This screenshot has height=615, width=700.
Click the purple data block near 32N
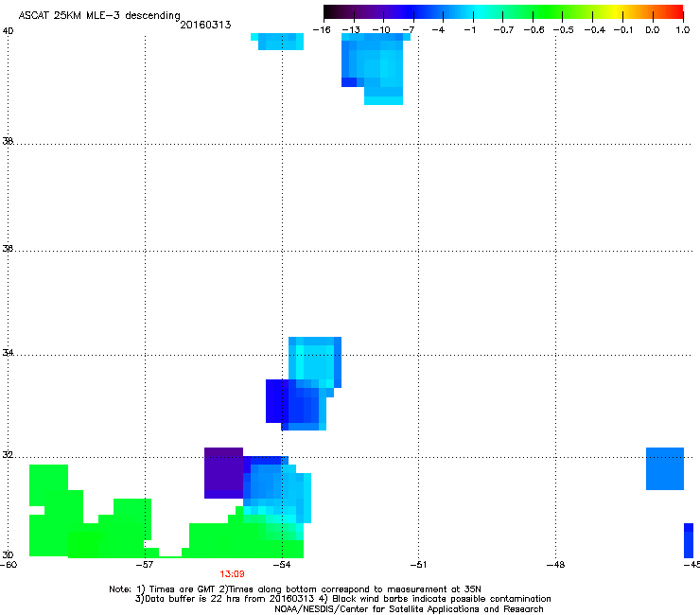[223, 472]
